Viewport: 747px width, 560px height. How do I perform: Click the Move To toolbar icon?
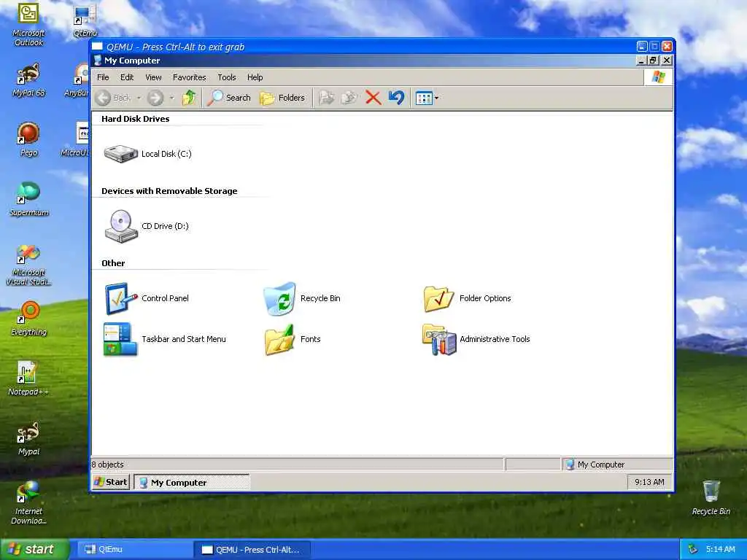[x=326, y=98]
